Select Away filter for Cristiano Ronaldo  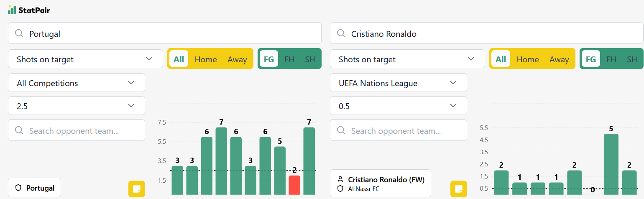[559, 59]
